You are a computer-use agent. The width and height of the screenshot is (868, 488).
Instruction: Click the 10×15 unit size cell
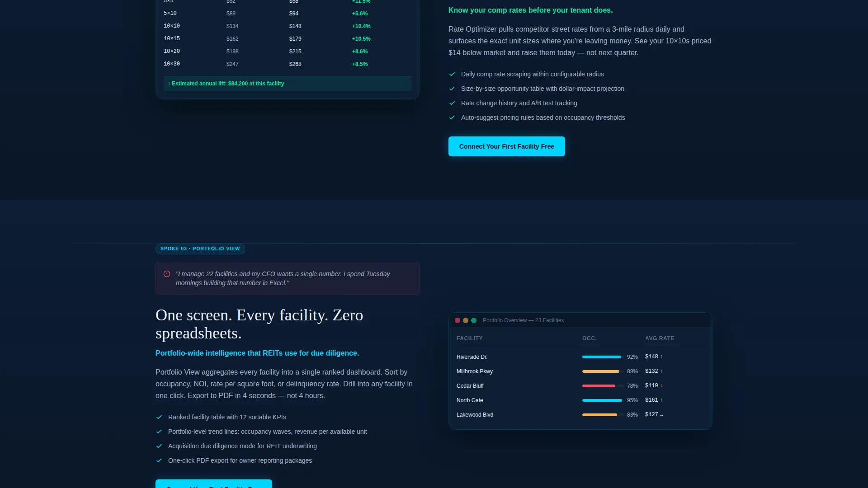coord(172,39)
